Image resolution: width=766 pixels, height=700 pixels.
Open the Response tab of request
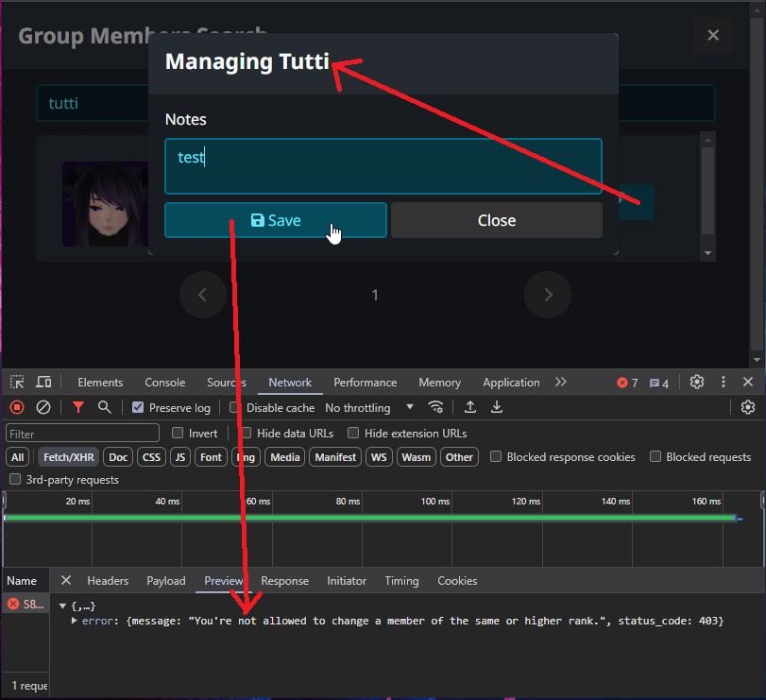(284, 581)
